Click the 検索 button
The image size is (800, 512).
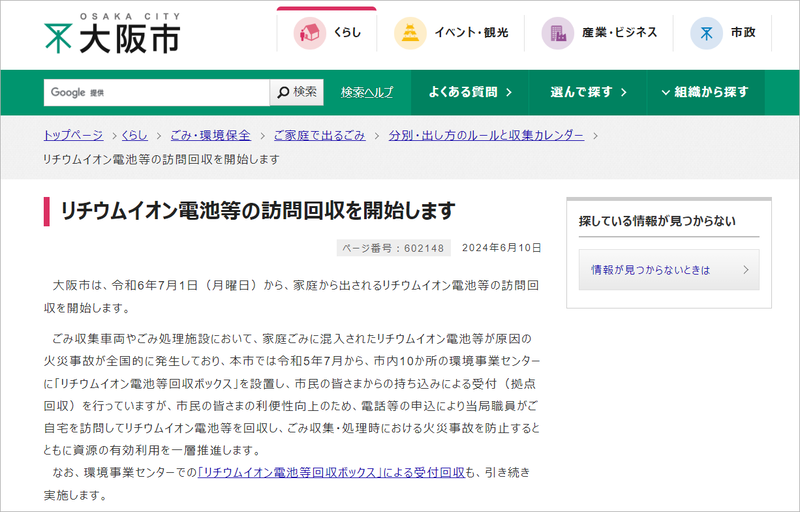pyautogui.click(x=296, y=92)
